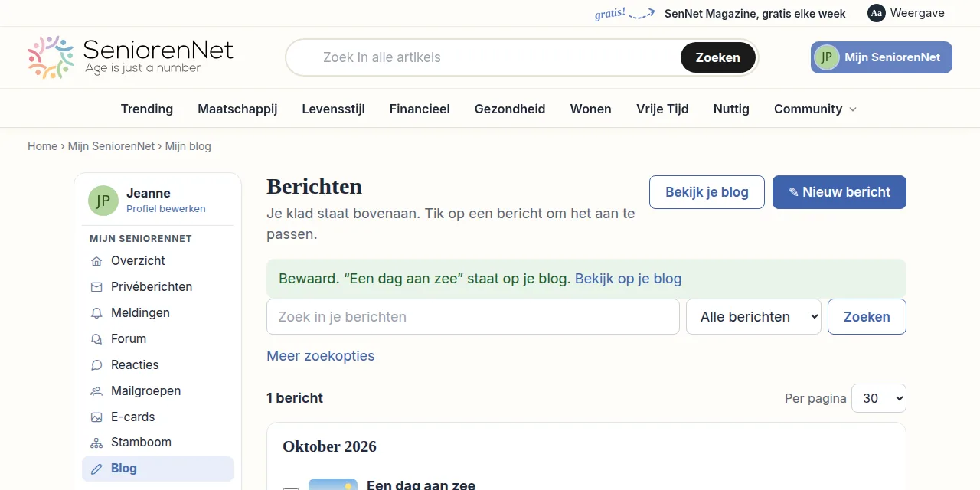Click the Een dag aan zee post thumbnail

coord(333,485)
